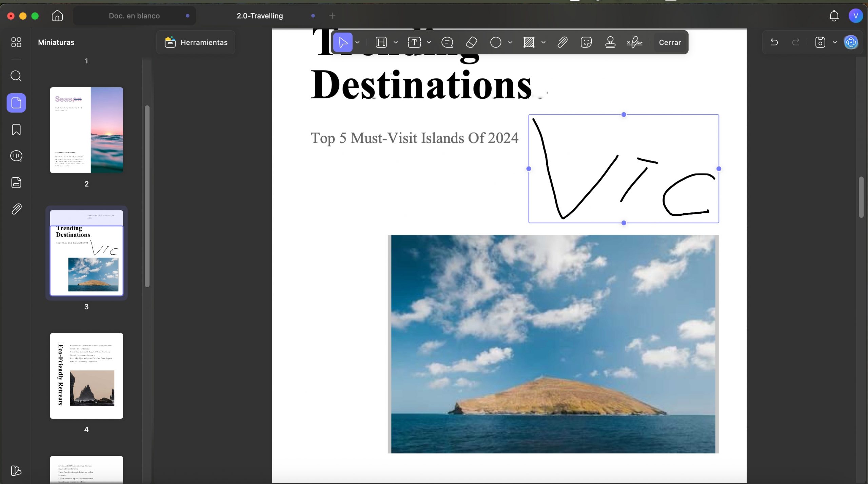Undo the last action
The height and width of the screenshot is (484, 868).
point(774,42)
